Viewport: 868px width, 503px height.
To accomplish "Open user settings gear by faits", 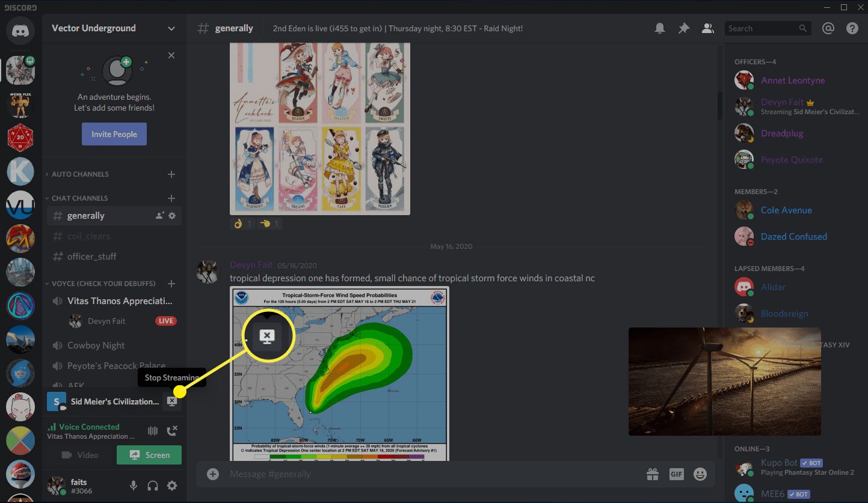I will tap(172, 486).
